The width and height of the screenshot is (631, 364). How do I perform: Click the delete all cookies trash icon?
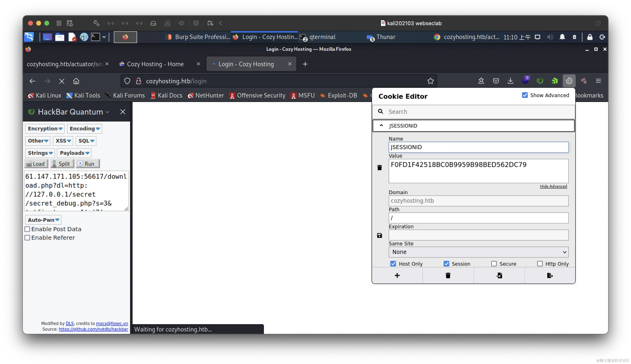coord(448,275)
